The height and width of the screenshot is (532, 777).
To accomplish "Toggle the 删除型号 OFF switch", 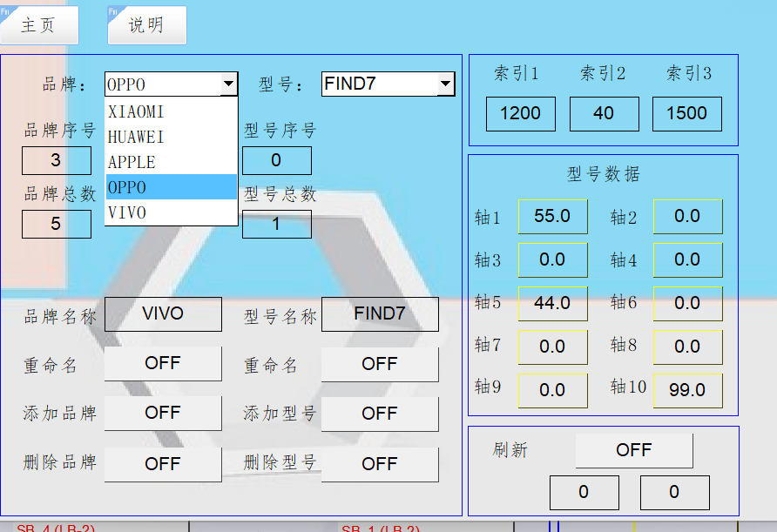I will click(380, 464).
